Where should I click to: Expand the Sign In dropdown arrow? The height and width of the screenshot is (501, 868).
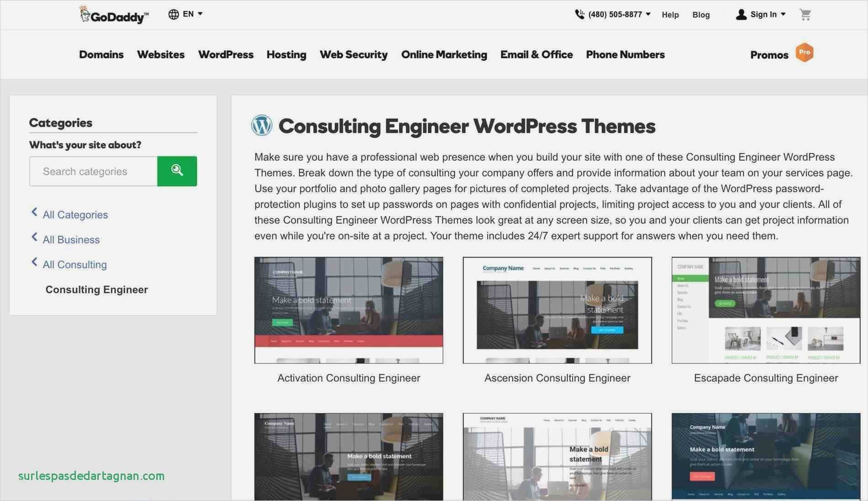[x=783, y=14]
